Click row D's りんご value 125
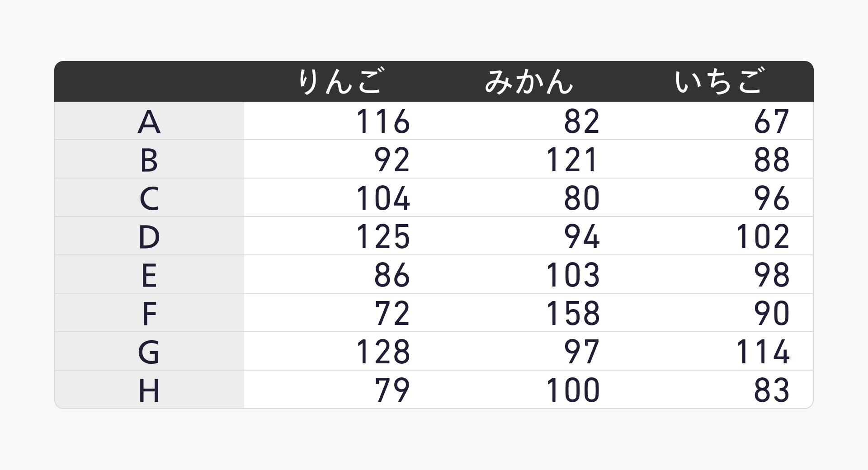Screen dimensions: 868x470 [x=383, y=236]
